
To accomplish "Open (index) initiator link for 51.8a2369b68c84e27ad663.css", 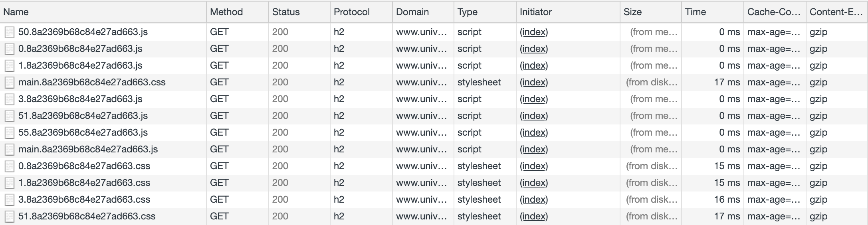I will (x=534, y=216).
